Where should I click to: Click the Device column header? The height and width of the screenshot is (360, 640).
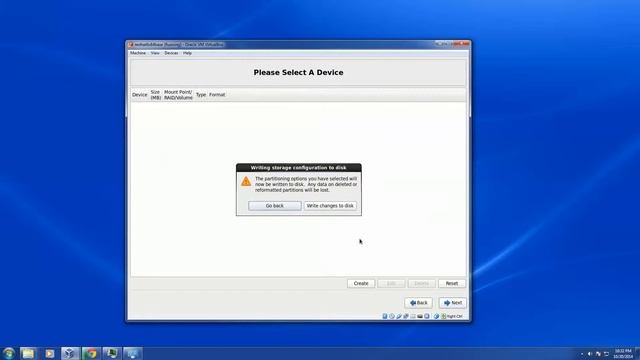(x=139, y=95)
